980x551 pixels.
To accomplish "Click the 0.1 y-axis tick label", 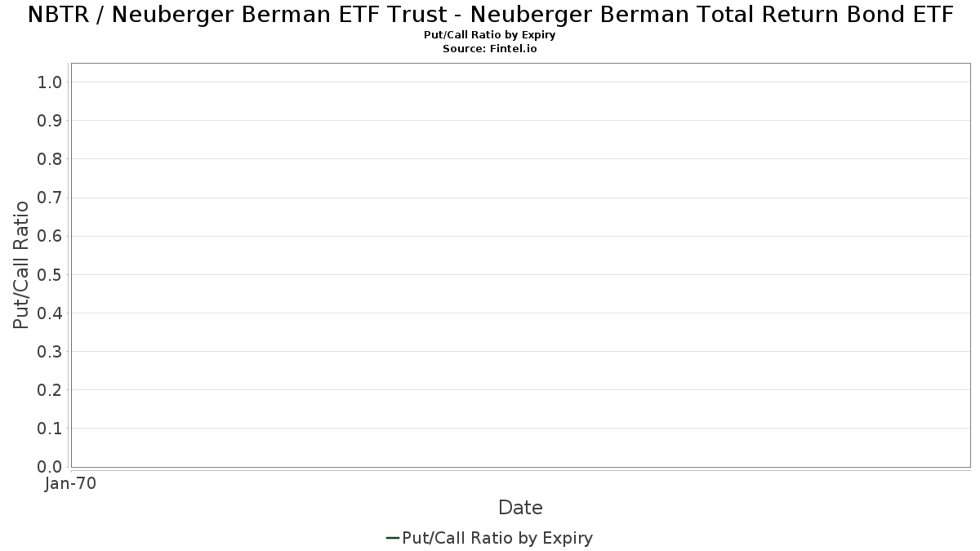I will (50, 429).
